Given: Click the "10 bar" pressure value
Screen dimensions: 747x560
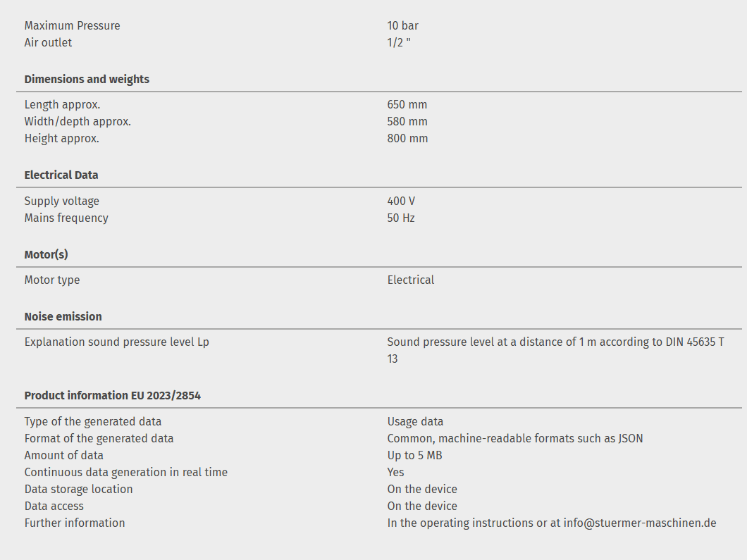Looking at the screenshot, I should click(x=402, y=25).
